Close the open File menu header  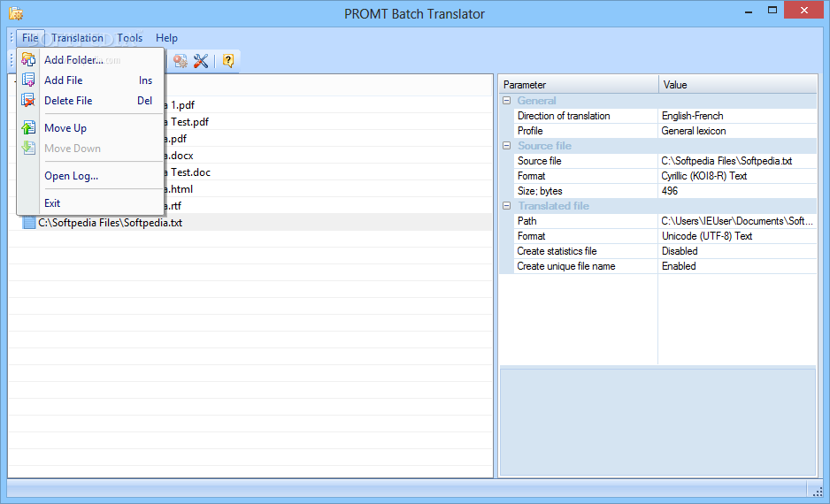30,38
